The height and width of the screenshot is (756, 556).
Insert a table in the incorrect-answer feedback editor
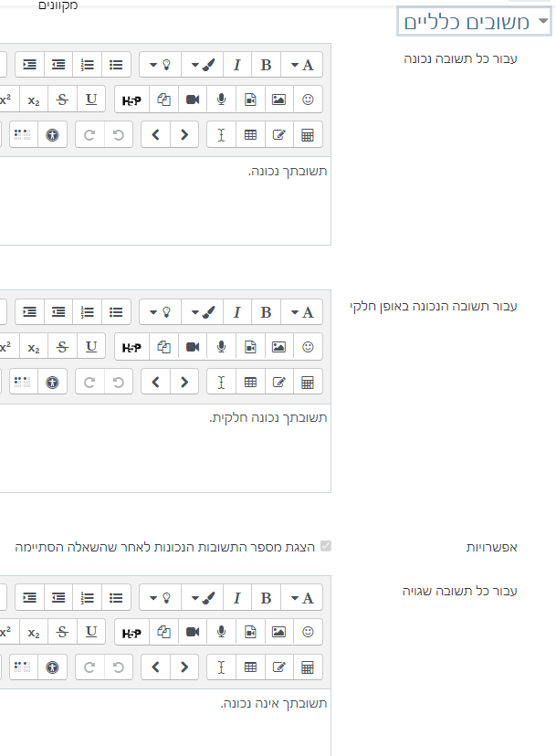250,667
